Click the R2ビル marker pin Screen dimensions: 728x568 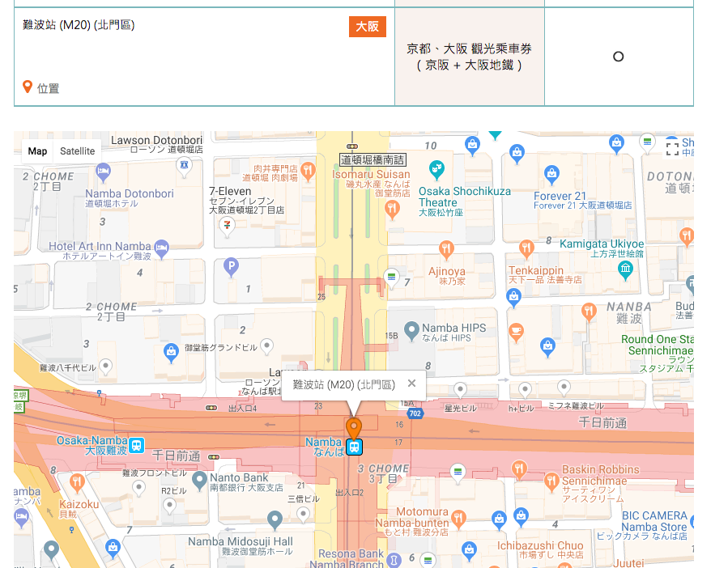tap(169, 506)
